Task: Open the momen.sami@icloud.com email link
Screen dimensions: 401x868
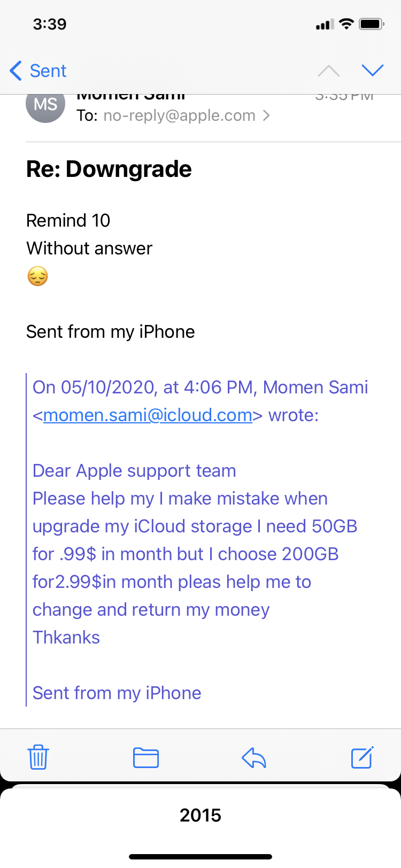Action: tap(148, 415)
